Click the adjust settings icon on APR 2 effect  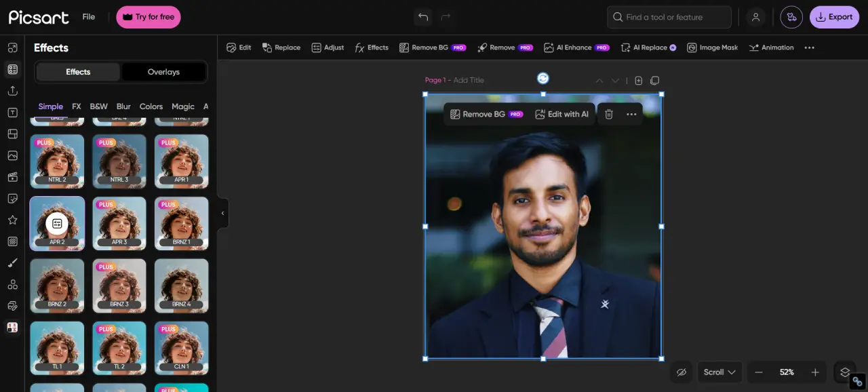57,223
